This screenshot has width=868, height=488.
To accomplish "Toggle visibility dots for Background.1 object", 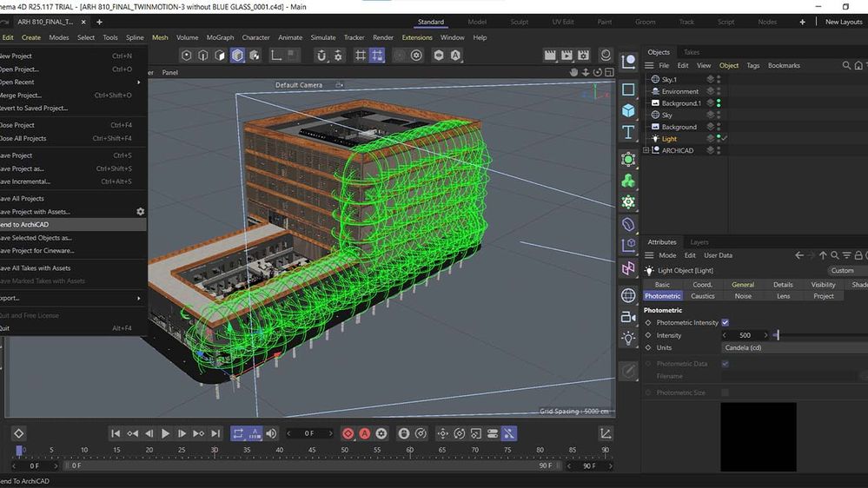I will (x=719, y=103).
